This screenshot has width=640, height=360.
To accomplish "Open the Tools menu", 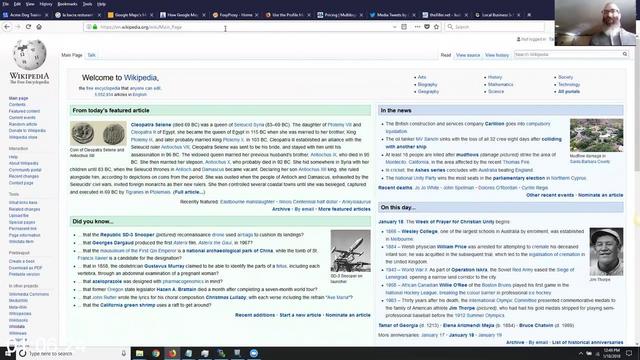I will (x=87, y=4).
